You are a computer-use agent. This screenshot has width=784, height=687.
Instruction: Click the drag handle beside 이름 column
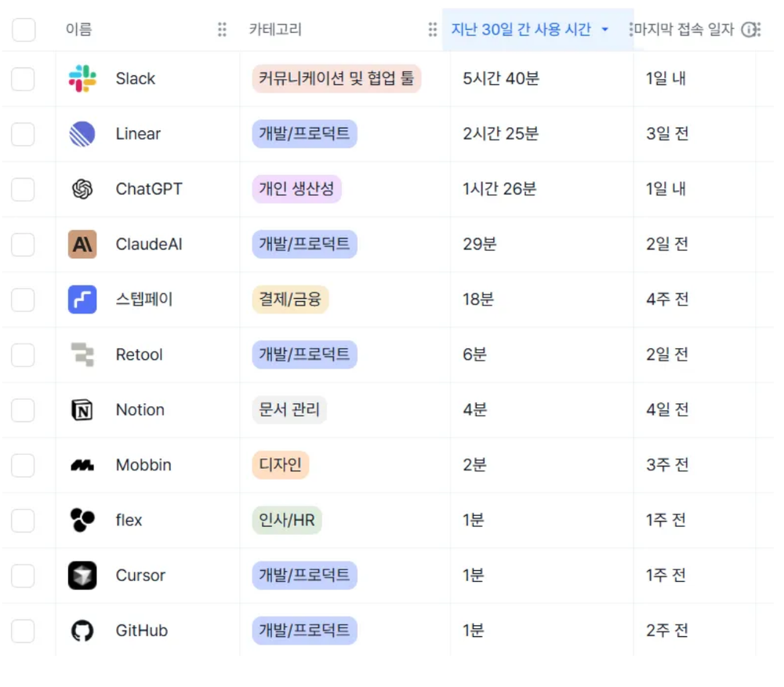click(x=222, y=29)
